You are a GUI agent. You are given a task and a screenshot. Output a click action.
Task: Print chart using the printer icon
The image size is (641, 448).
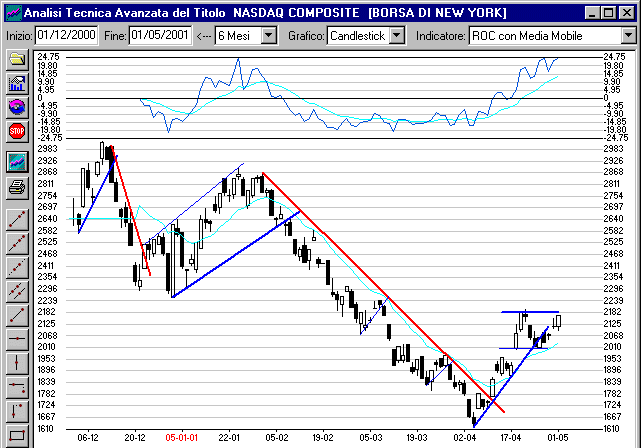click(17, 188)
